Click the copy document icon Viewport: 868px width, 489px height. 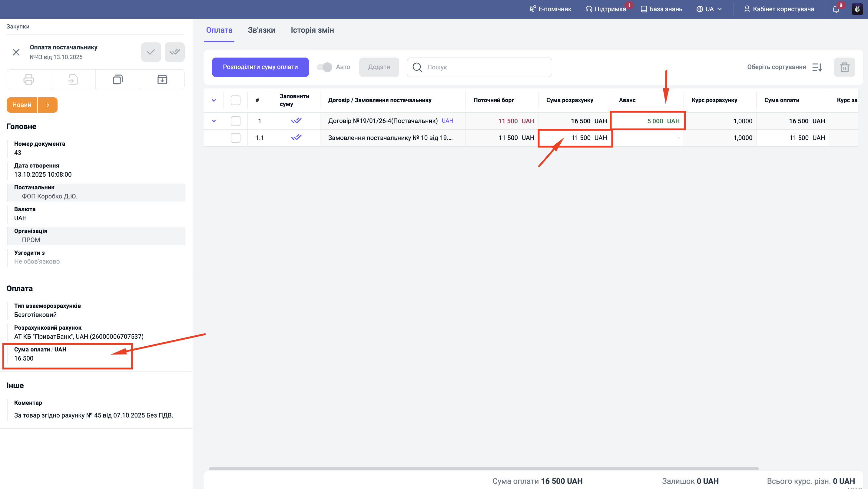click(x=118, y=80)
